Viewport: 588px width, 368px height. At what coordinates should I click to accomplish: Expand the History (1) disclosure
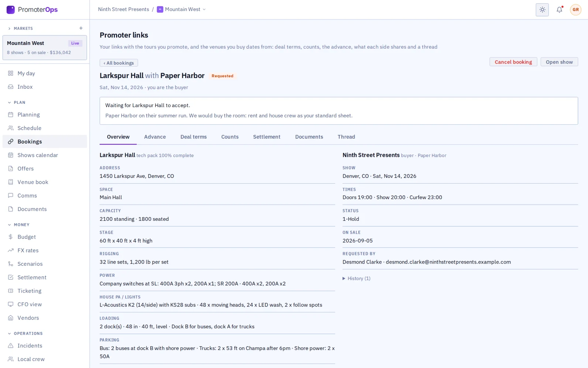[x=356, y=279]
